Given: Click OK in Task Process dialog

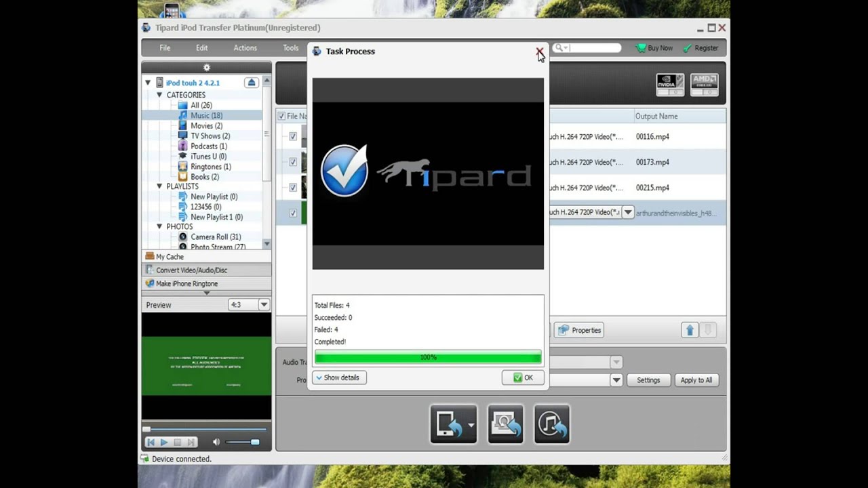Looking at the screenshot, I should 523,378.
